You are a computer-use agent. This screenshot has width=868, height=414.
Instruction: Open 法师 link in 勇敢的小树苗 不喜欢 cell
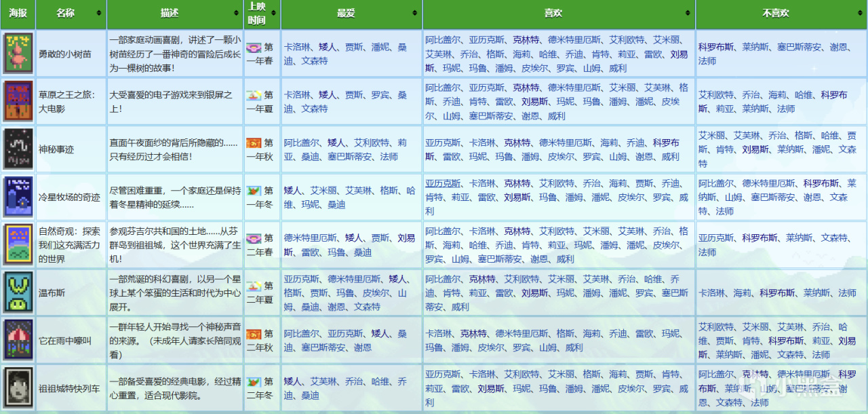[x=707, y=61]
